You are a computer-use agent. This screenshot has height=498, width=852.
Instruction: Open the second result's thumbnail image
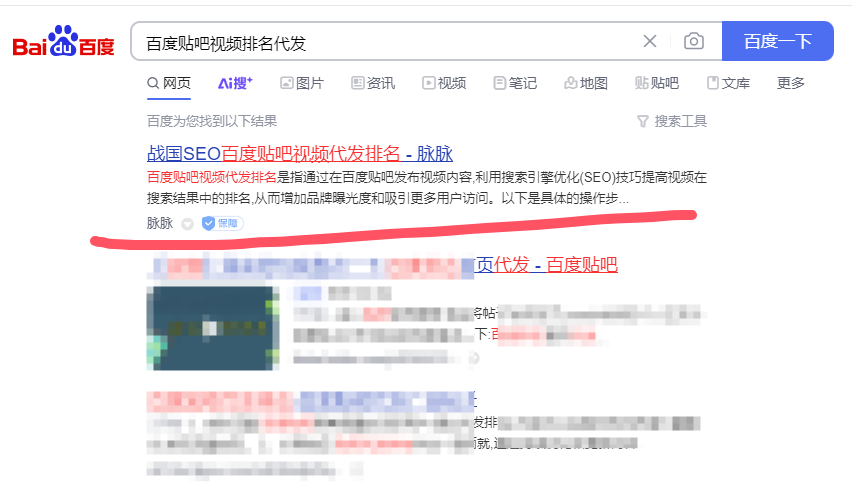click(213, 328)
